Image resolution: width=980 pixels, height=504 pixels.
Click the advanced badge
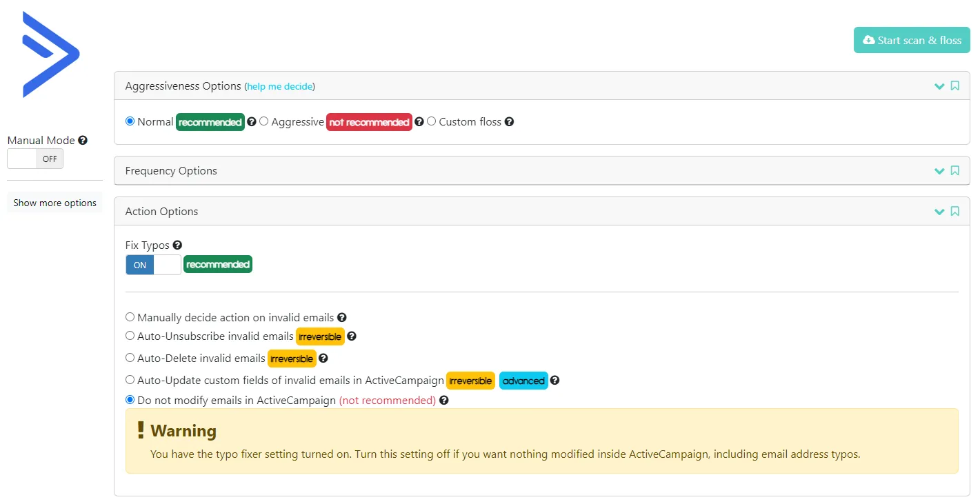click(x=523, y=381)
